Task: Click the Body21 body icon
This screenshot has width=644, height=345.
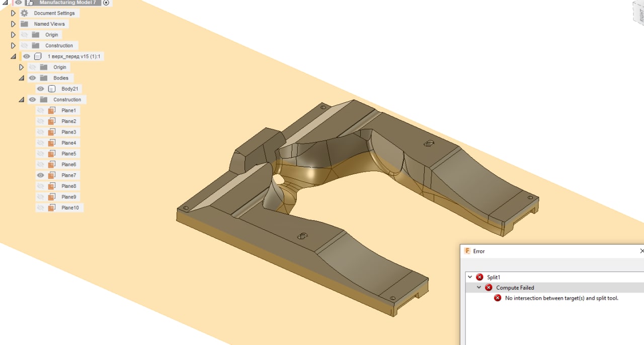Action: click(x=51, y=89)
